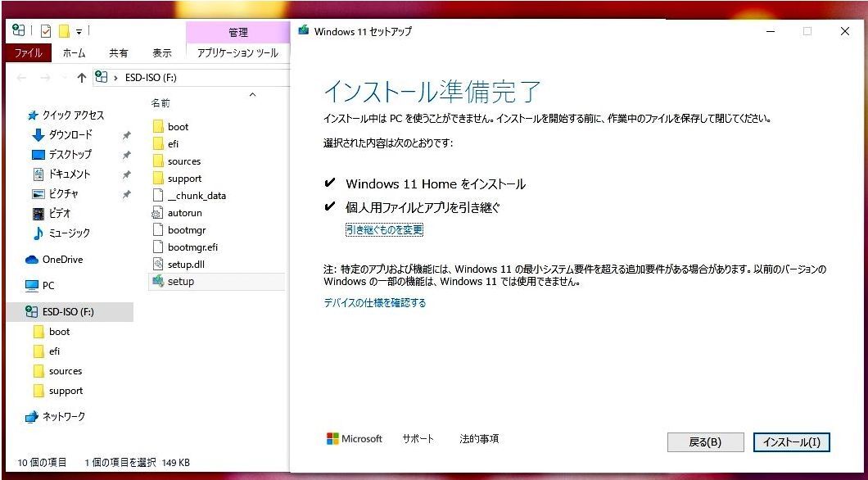
Task: Open the 引き継ぐものを変更 link
Action: [x=384, y=229]
